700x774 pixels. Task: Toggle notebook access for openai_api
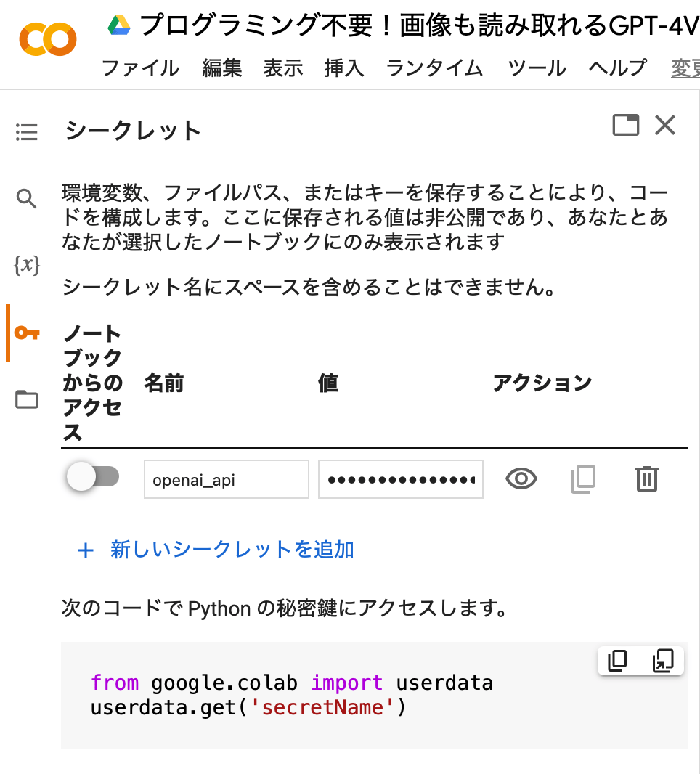(92, 477)
